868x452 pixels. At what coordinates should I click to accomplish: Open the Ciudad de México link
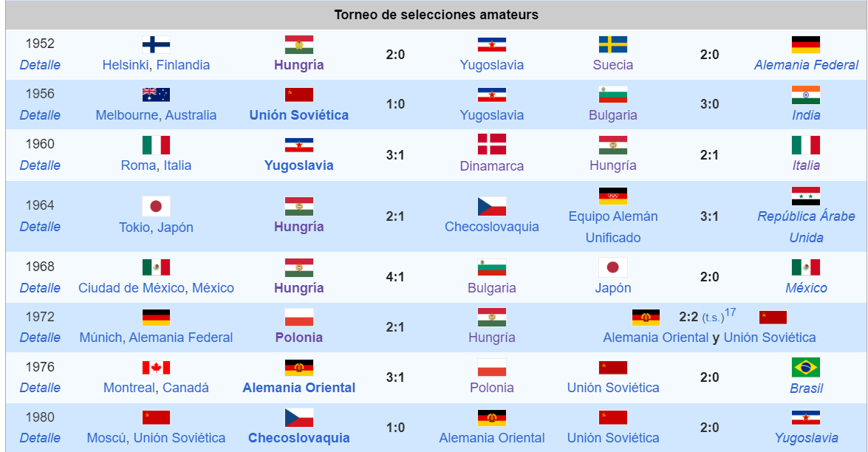click(x=131, y=288)
